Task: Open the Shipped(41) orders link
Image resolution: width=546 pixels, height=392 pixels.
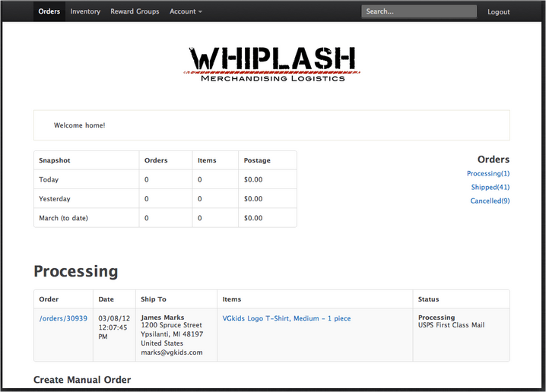Action: coord(490,187)
